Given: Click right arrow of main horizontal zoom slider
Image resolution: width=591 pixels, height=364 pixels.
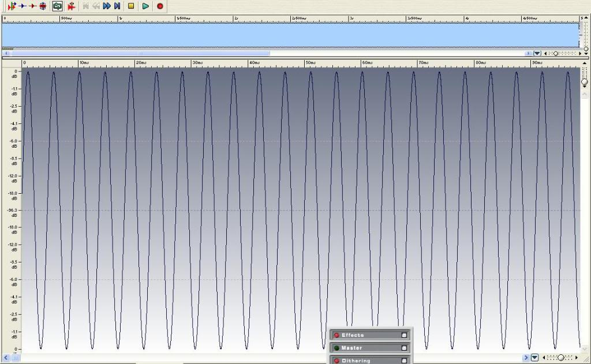Looking at the screenshot, I should point(577,357).
